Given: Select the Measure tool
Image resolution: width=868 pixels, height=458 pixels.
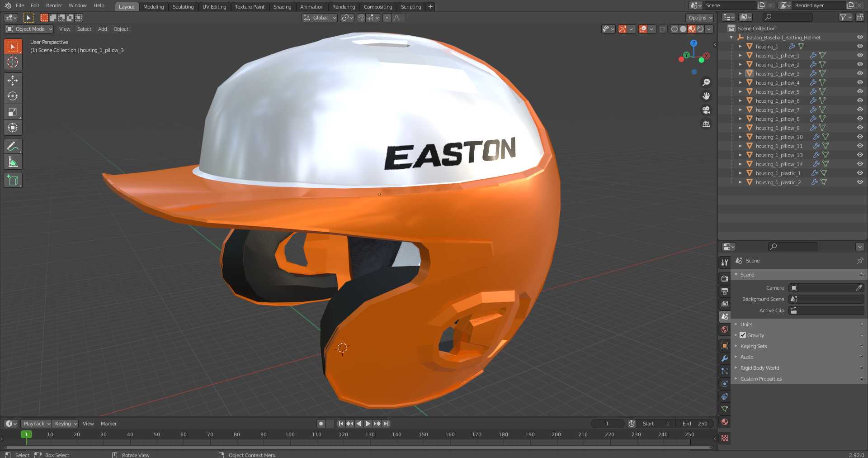Looking at the screenshot, I should coord(13,162).
